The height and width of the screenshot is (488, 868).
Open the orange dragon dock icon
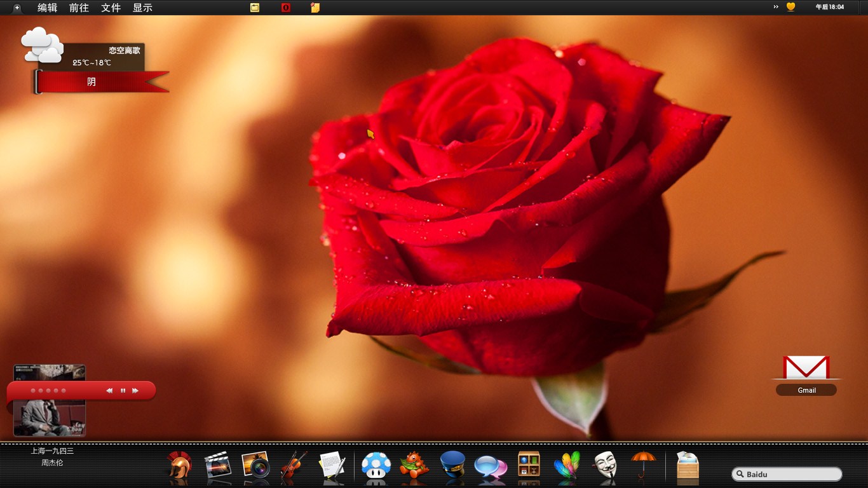click(x=414, y=465)
